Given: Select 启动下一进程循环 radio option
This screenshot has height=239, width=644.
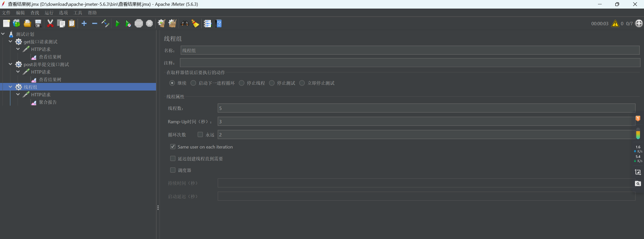Looking at the screenshot, I should (193, 83).
